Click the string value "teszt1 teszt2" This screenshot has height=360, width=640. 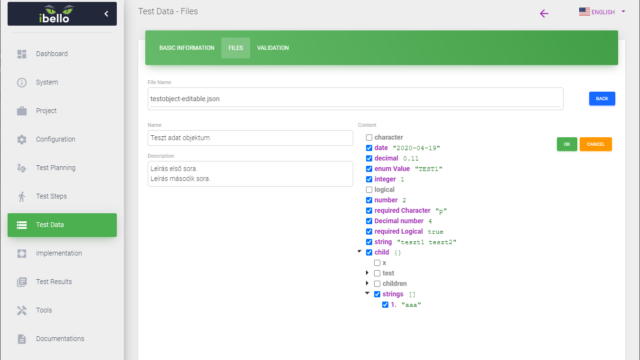point(427,242)
